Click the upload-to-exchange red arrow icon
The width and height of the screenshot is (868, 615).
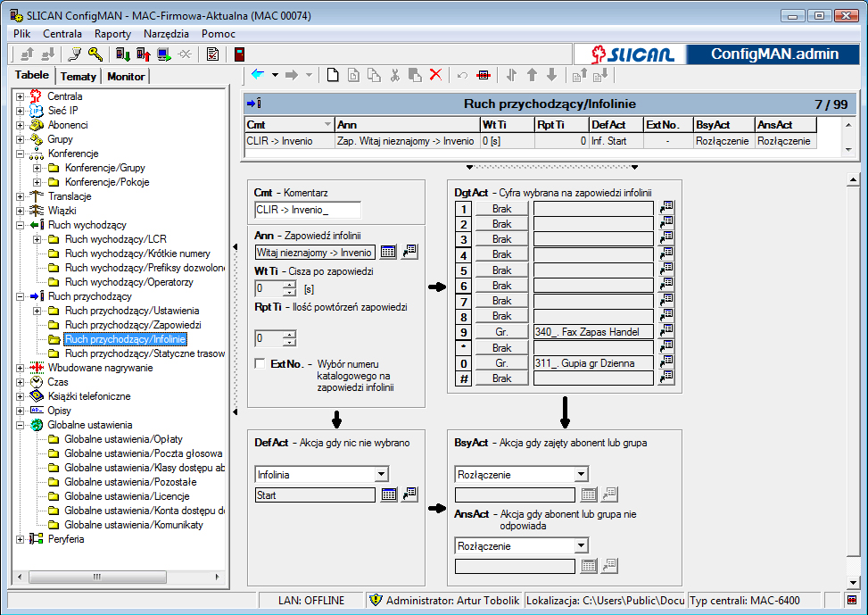[144, 54]
